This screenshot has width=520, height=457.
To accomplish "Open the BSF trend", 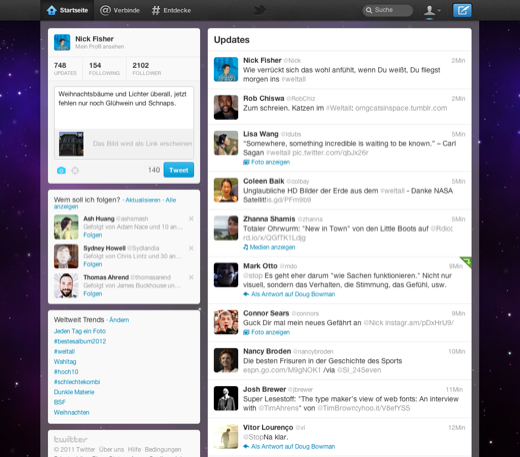I will click(60, 402).
